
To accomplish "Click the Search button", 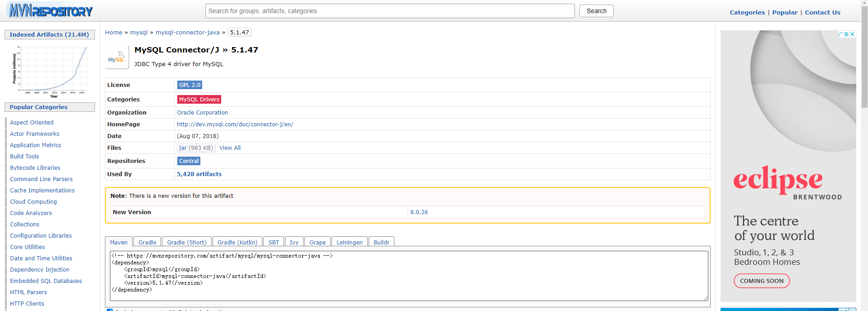I will 596,11.
